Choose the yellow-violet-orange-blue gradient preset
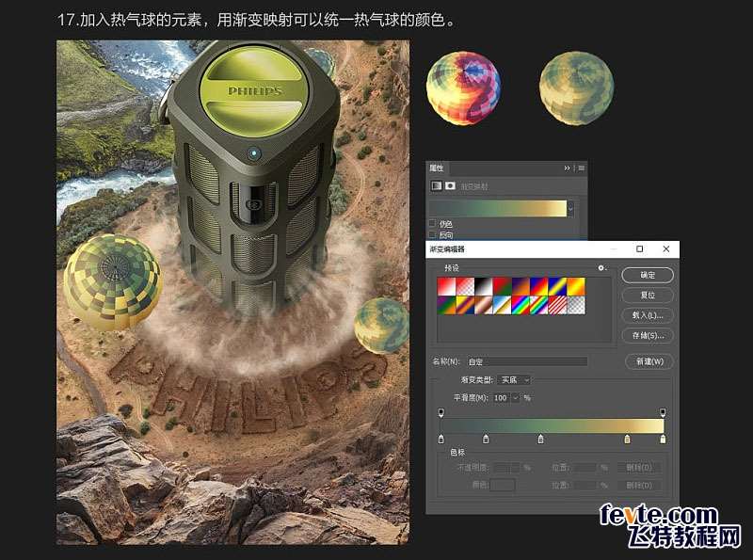The image size is (753, 560). (x=465, y=306)
